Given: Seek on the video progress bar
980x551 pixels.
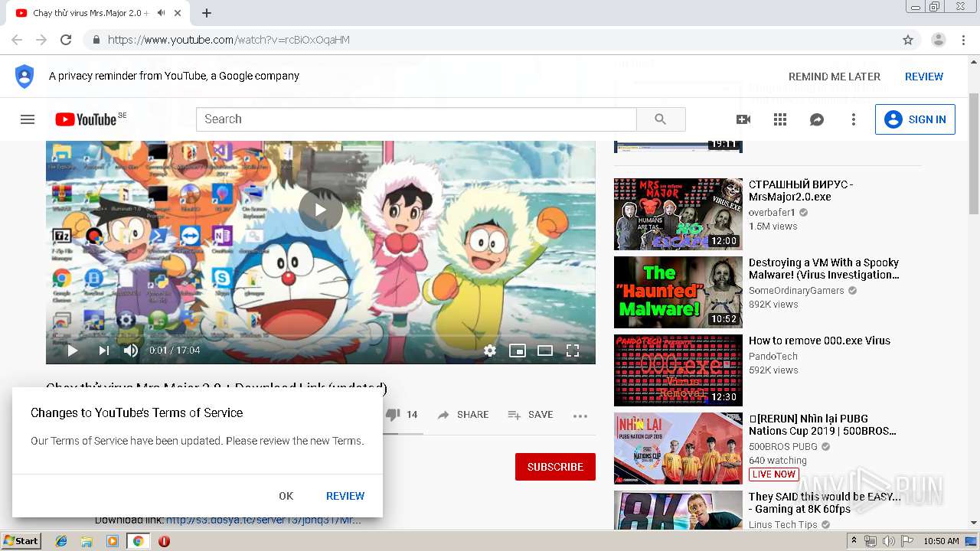Looking at the screenshot, I should tap(320, 335).
